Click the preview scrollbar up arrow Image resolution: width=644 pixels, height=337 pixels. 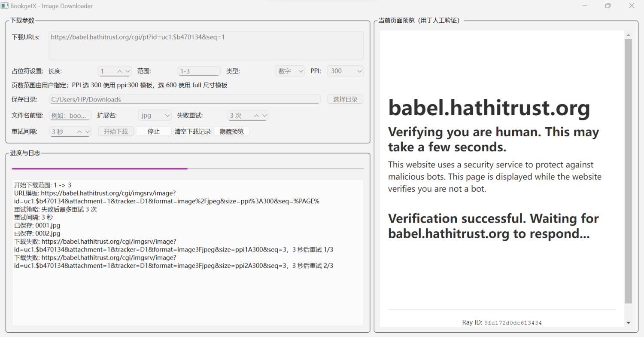pyautogui.click(x=628, y=35)
